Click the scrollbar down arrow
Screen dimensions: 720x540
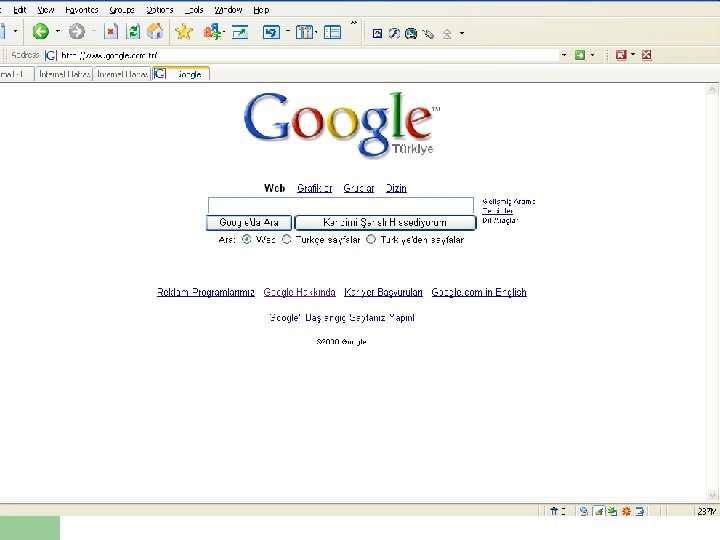point(712,495)
